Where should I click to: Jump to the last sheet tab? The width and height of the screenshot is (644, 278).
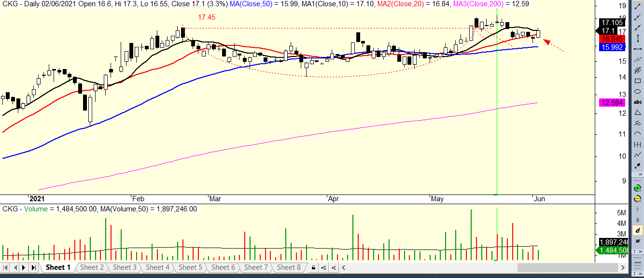pos(33,267)
